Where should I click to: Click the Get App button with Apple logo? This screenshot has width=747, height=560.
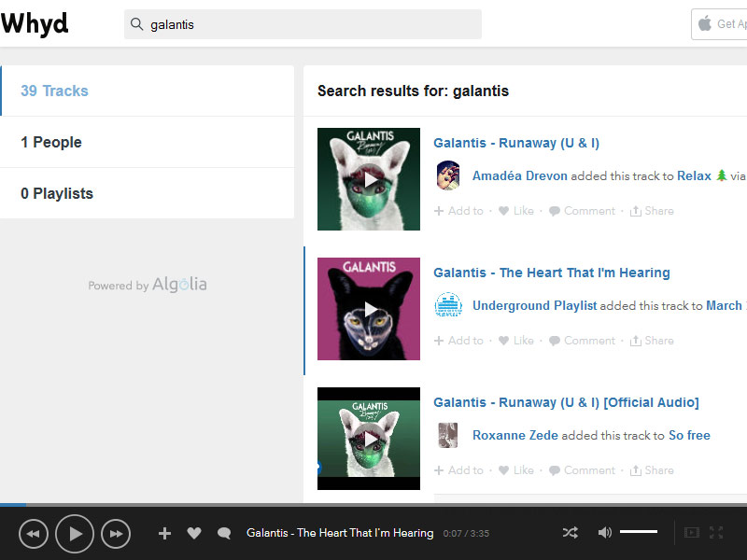pyautogui.click(x=719, y=24)
